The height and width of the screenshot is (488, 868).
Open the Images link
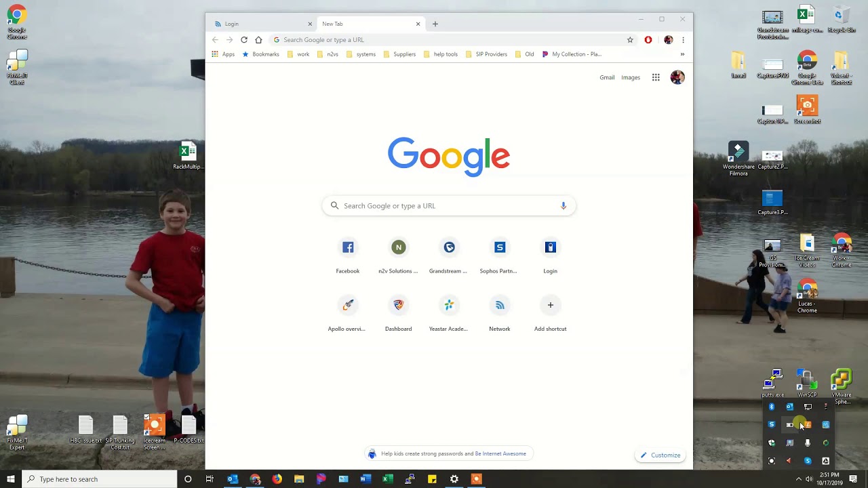(x=631, y=77)
